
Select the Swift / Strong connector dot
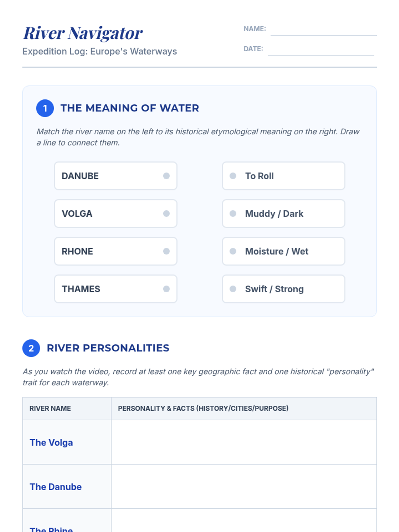[233, 289]
